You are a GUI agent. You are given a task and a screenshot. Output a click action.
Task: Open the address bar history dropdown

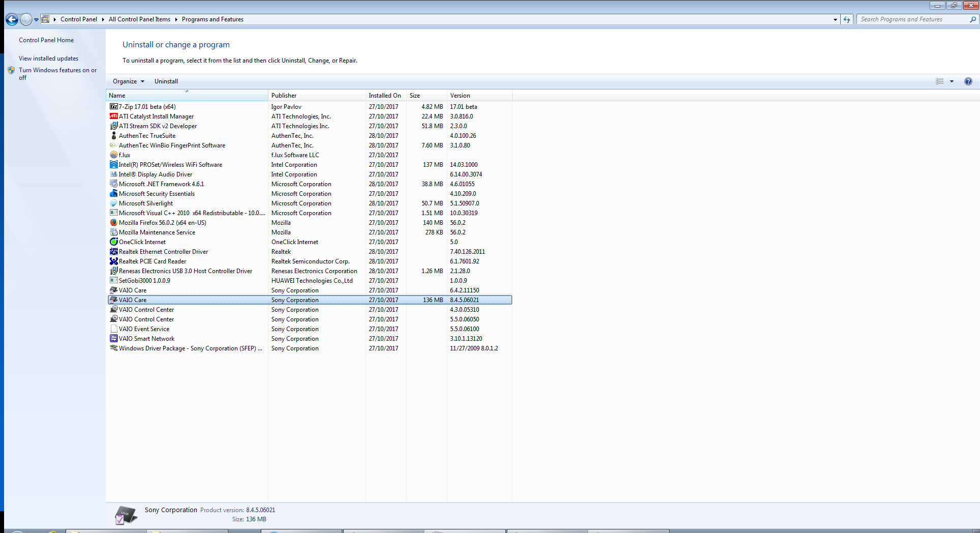coord(835,19)
